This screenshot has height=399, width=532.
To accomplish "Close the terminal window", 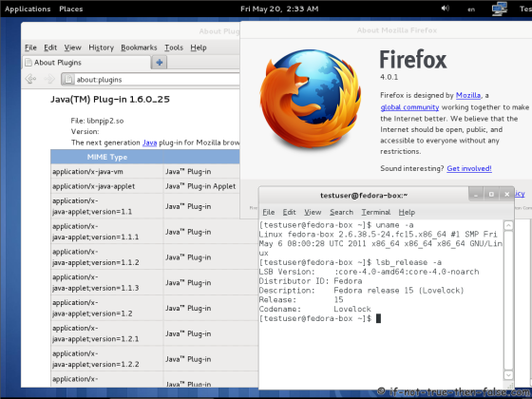I will [506, 195].
